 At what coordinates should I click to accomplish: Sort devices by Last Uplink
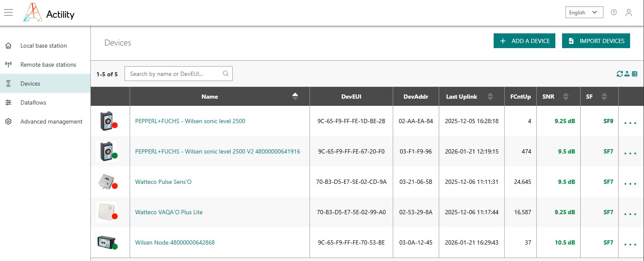click(490, 97)
